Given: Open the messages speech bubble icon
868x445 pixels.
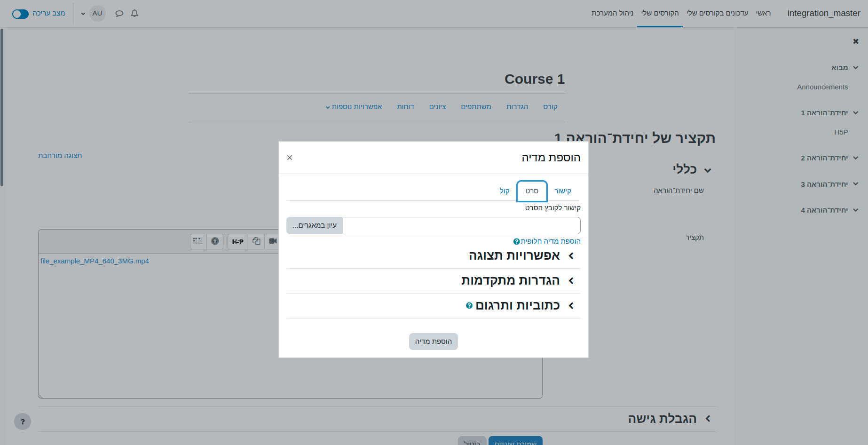Looking at the screenshot, I should [x=119, y=14].
